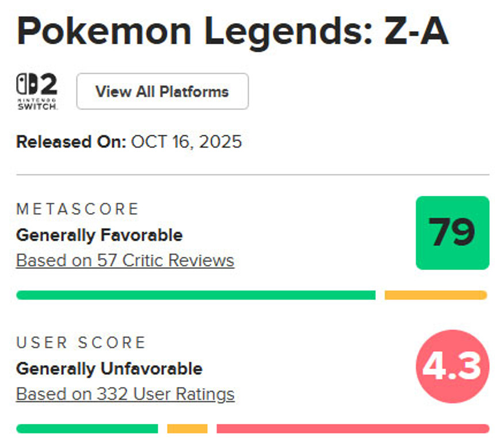Open the View All Platforms button
Viewport: 495px width, 448px height.
[x=162, y=92]
